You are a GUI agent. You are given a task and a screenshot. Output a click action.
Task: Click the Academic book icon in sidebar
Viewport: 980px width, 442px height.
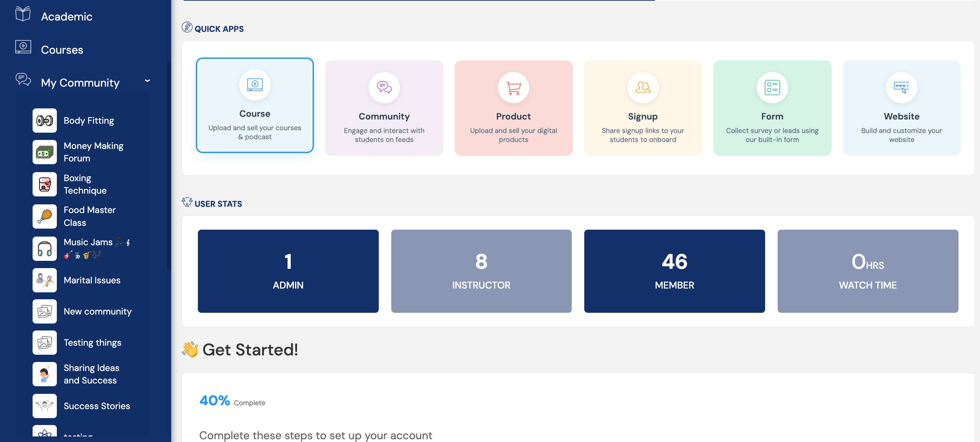click(x=23, y=15)
